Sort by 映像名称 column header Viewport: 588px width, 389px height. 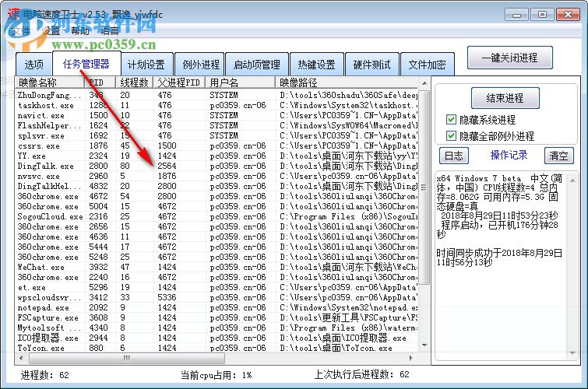(51, 82)
